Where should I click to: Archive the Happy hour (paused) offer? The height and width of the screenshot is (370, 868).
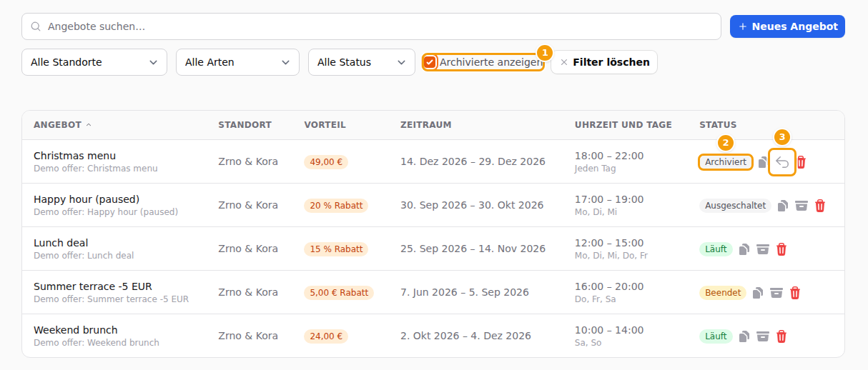point(802,206)
